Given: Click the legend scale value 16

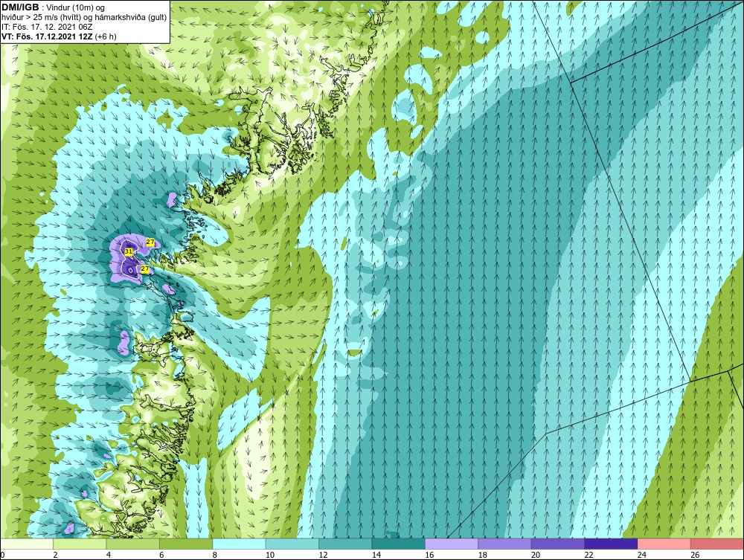Looking at the screenshot, I should (429, 555).
